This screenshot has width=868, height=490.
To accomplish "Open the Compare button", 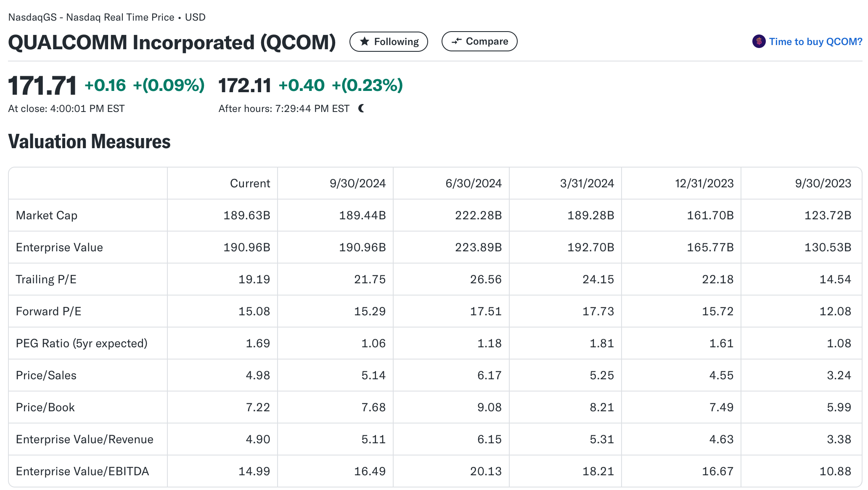I will (x=479, y=41).
